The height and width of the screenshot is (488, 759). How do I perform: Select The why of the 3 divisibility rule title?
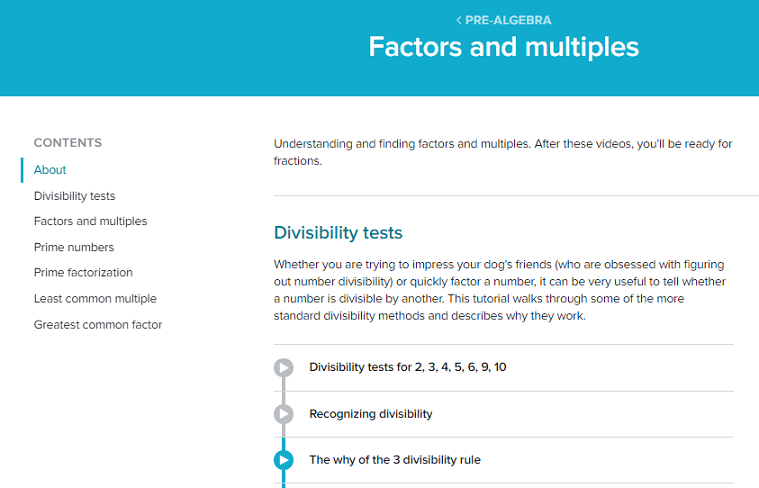[x=395, y=460]
